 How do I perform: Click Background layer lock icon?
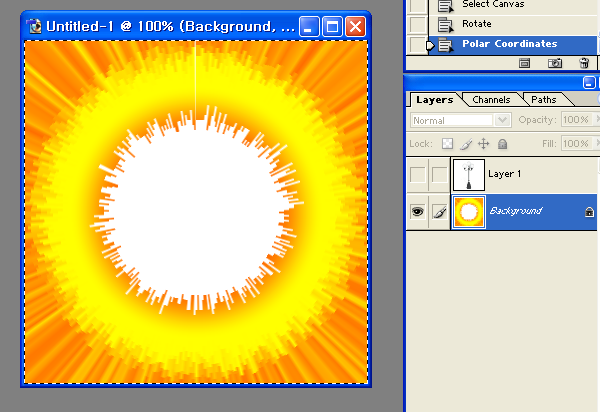[589, 212]
